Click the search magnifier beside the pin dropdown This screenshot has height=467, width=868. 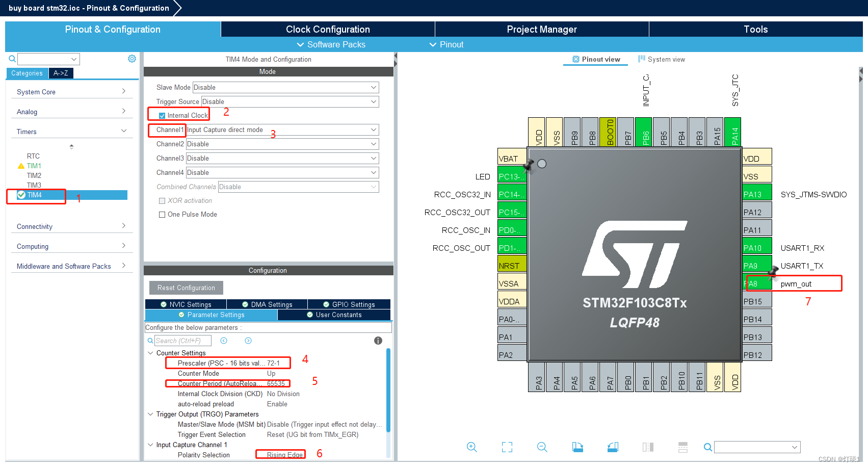tap(707, 447)
